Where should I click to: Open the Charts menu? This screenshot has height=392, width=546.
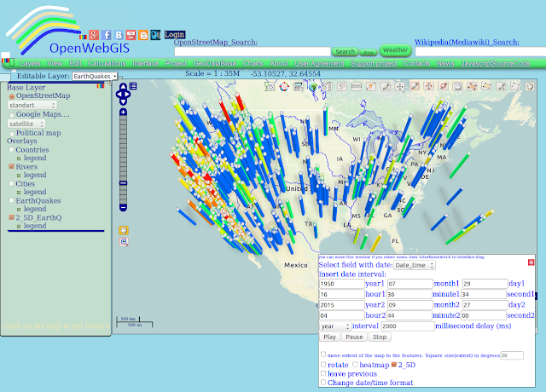(253, 63)
